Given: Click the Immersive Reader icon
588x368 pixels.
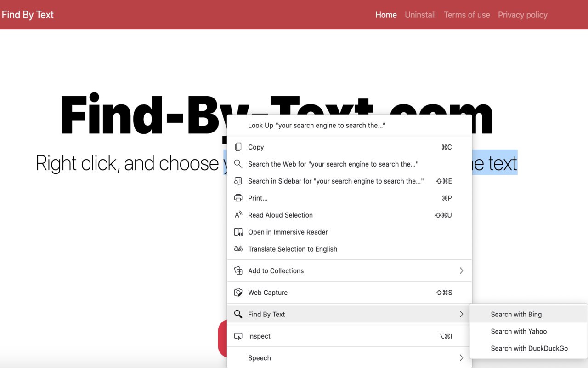Looking at the screenshot, I should click(238, 232).
